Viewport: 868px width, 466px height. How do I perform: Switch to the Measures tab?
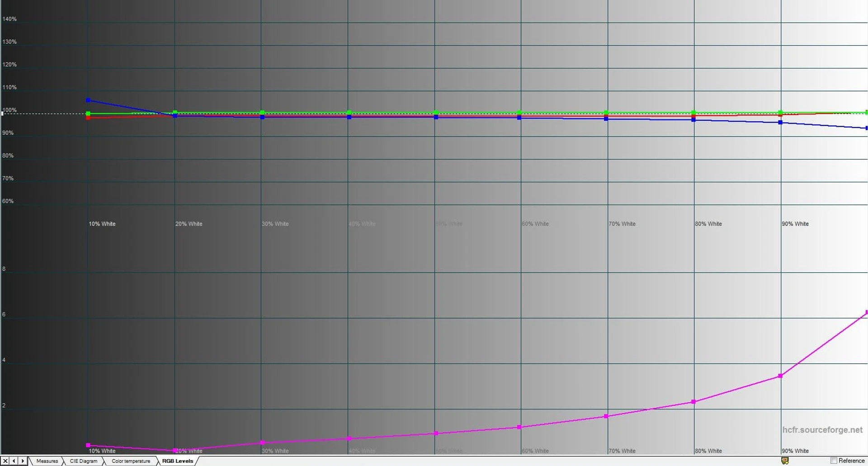[47, 461]
